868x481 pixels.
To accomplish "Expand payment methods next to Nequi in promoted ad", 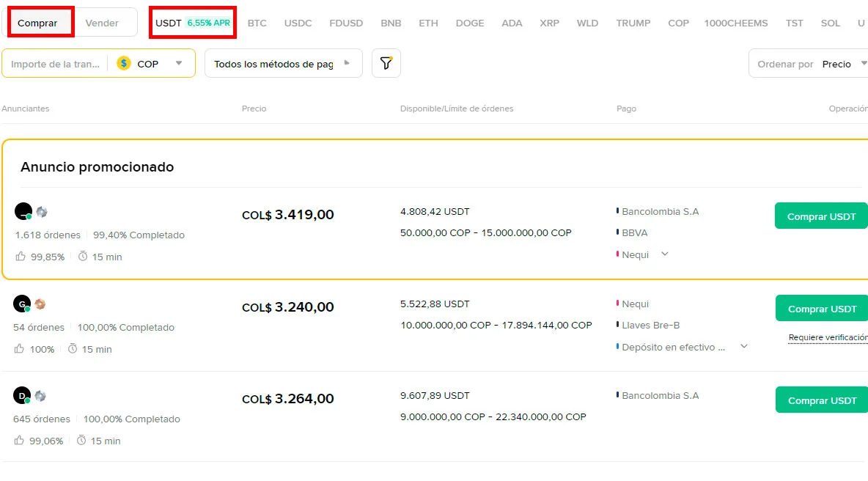I will click(x=665, y=254).
